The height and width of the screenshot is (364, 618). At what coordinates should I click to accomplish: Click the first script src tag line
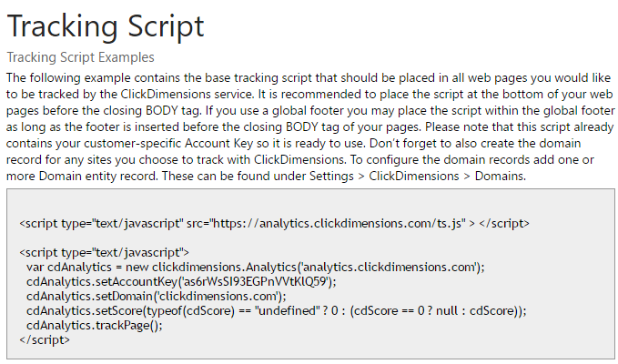274,224
